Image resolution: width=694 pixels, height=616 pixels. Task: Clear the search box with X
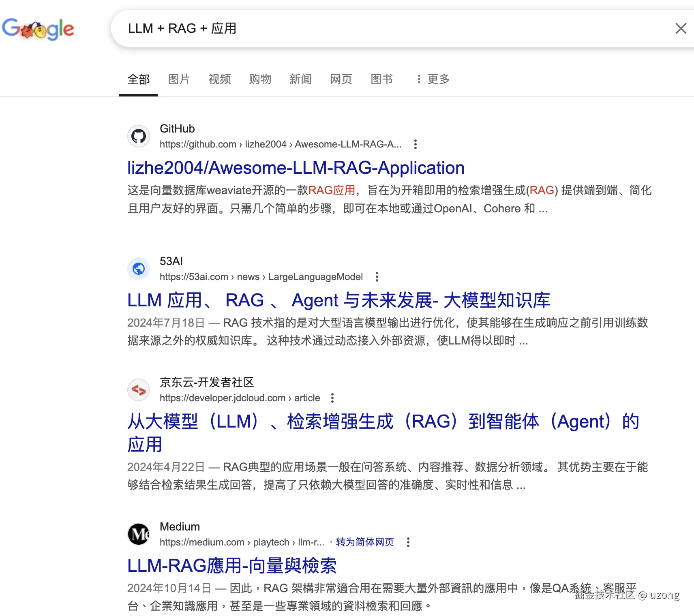(x=681, y=28)
